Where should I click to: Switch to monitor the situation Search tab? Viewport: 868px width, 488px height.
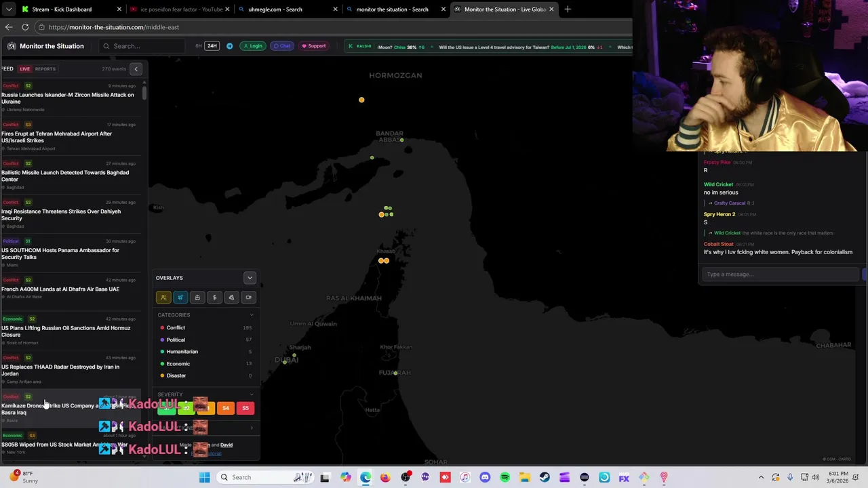395,9
